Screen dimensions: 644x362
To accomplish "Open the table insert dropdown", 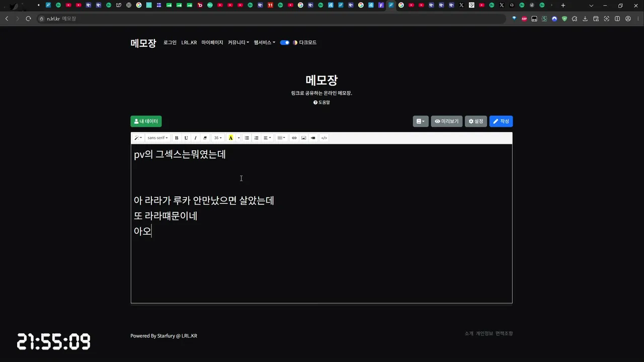I will (281, 138).
